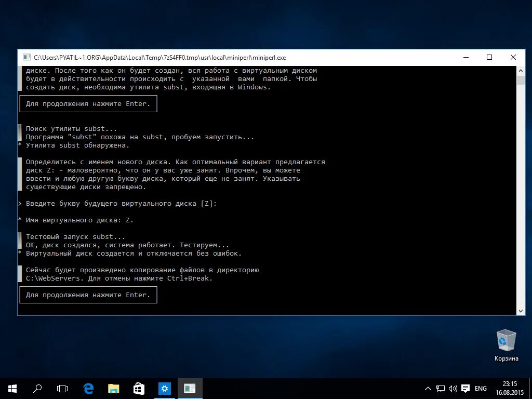Click console scrollbar down arrow

[x=521, y=311]
